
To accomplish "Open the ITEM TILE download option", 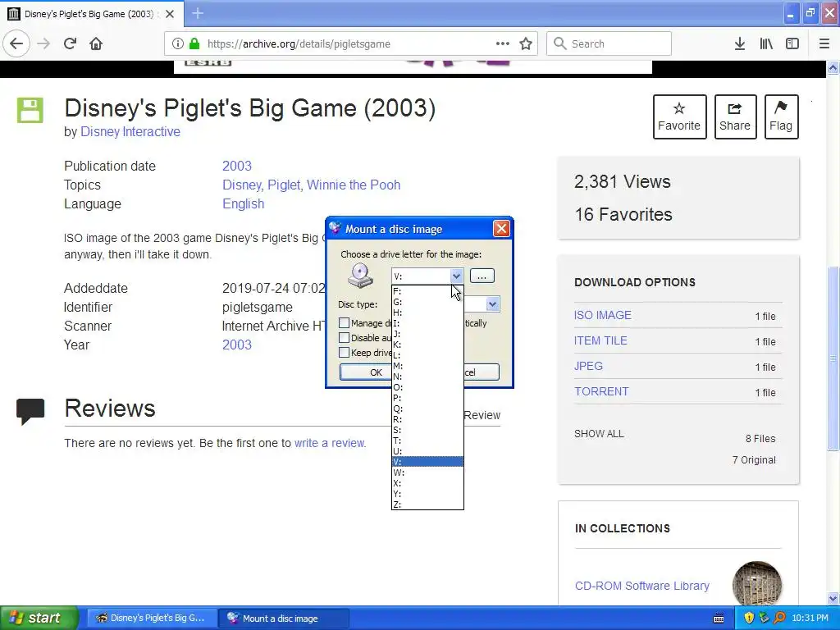I will [600, 340].
